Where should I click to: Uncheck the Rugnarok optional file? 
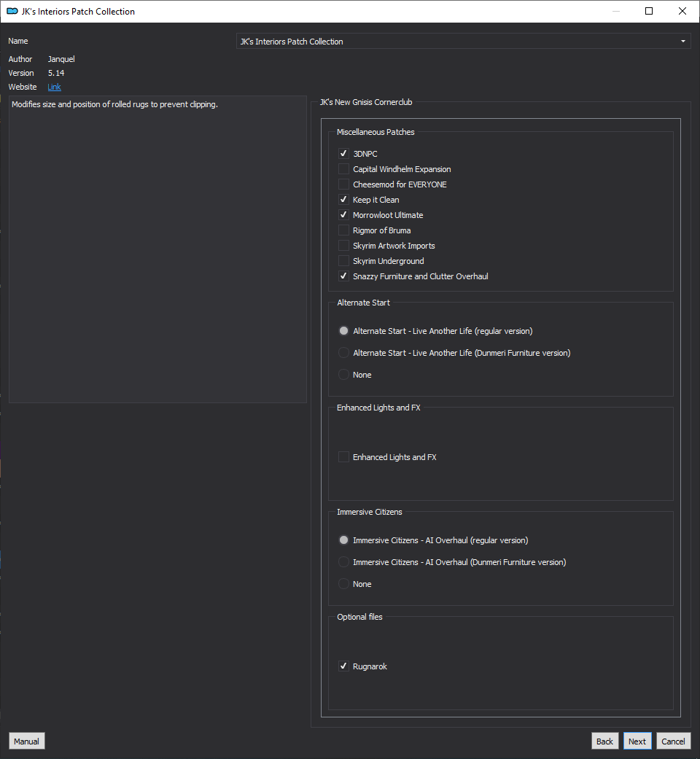343,666
